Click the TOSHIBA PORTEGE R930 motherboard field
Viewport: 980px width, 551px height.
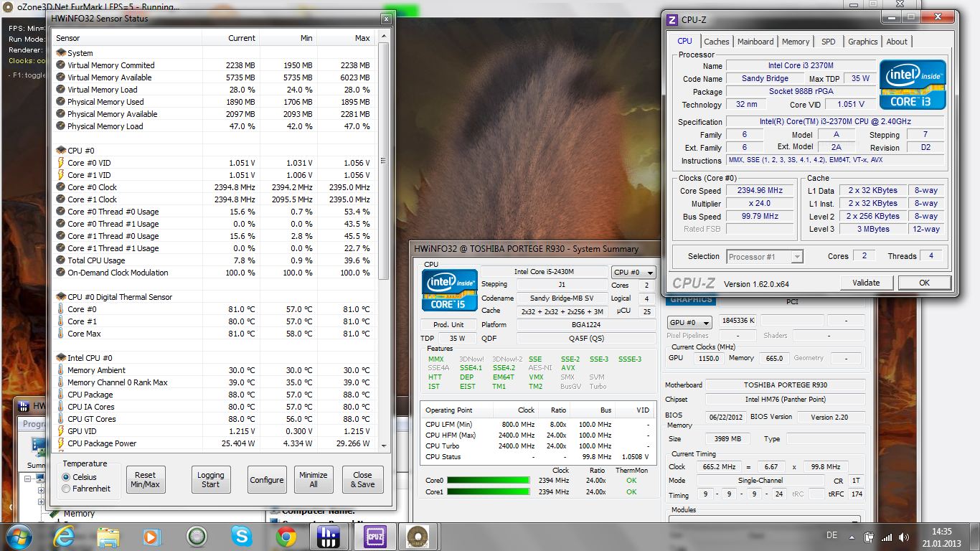tap(785, 385)
